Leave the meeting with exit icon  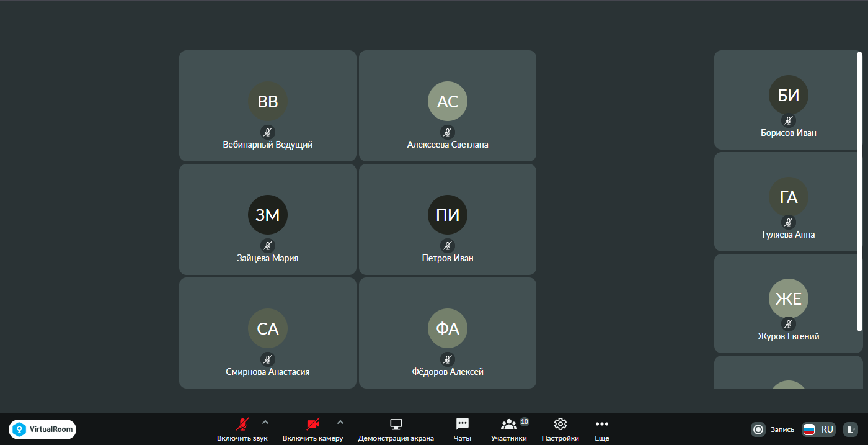pos(852,429)
